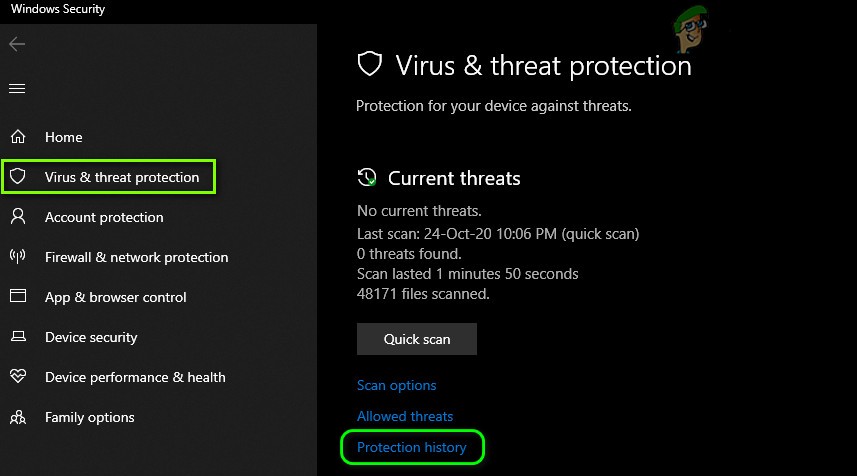The width and height of the screenshot is (857, 476).
Task: Open Firewall & network protection page
Action: click(136, 257)
